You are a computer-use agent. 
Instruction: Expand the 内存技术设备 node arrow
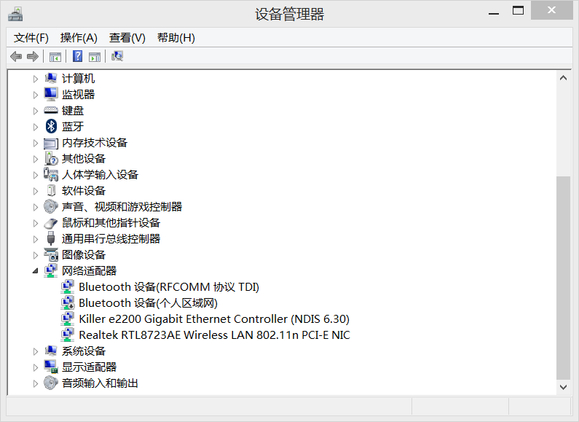click(x=35, y=143)
